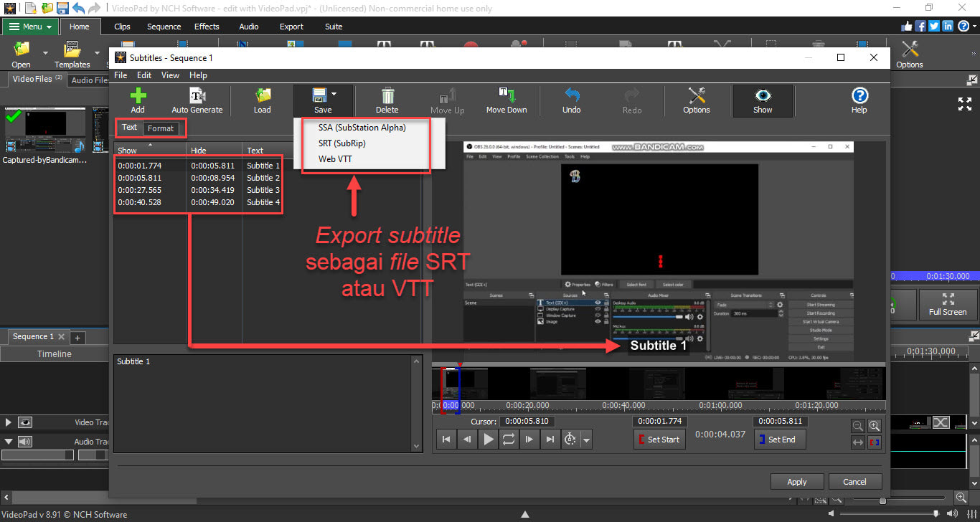Click open project folder icon in title bar
Image resolution: width=980 pixels, height=522 pixels.
tap(47, 8)
